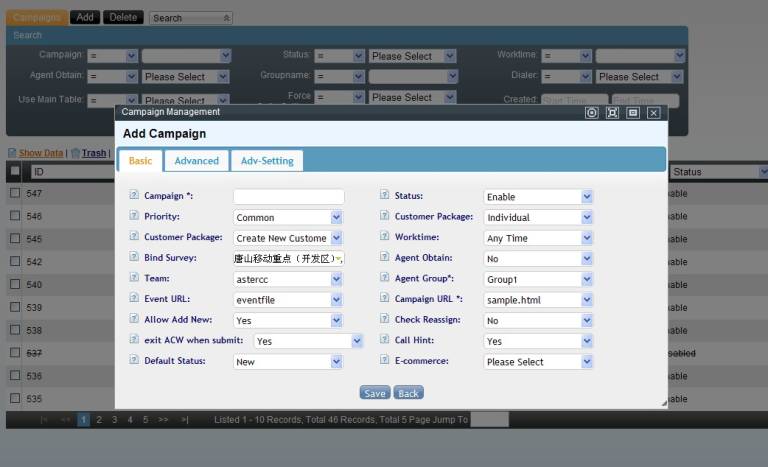Open the Priority dropdown showing Common
This screenshot has width=768, height=467.
(288, 217)
